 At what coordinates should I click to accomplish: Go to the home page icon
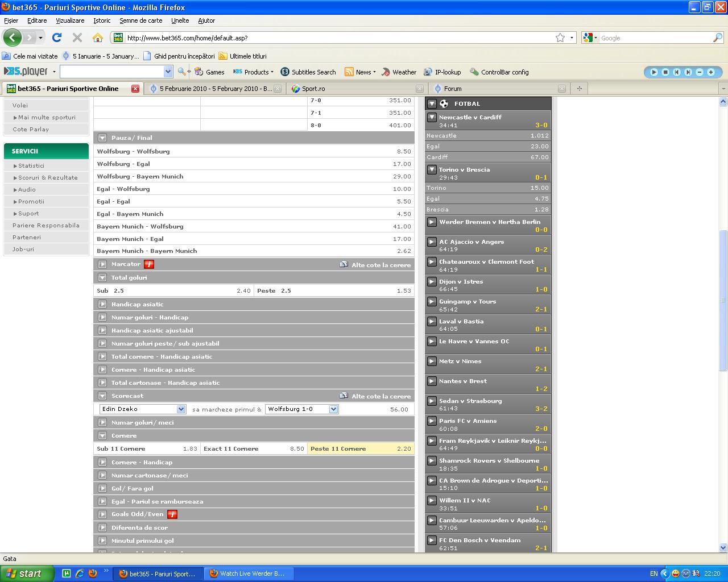[98, 38]
